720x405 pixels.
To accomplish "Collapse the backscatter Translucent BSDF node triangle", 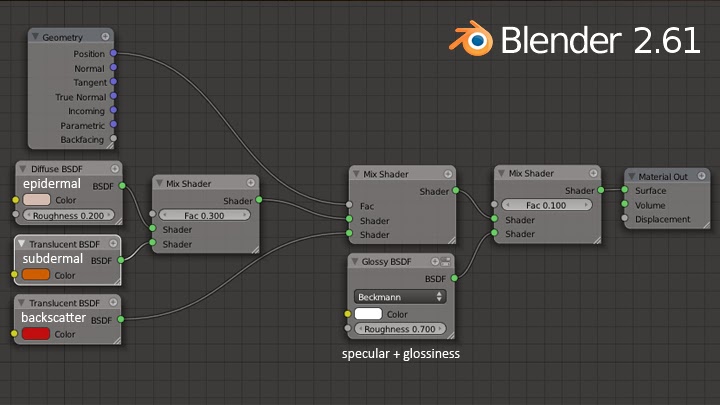I will (x=21, y=303).
